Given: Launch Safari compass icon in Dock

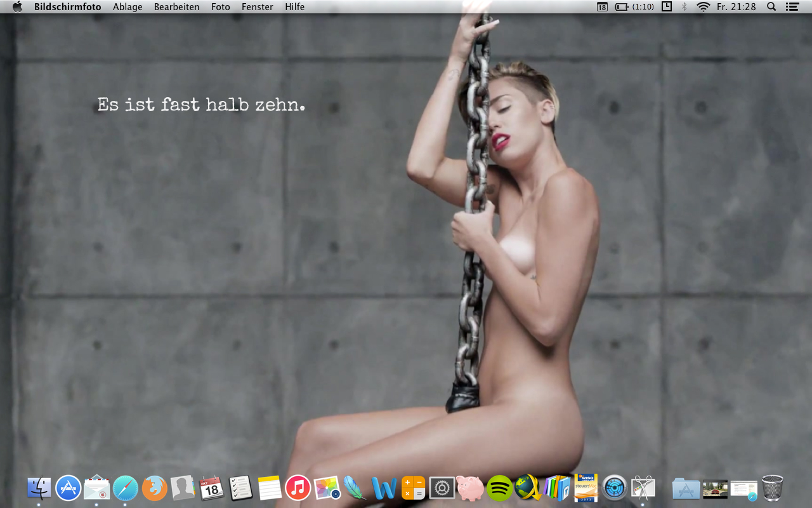Looking at the screenshot, I should click(x=126, y=488).
